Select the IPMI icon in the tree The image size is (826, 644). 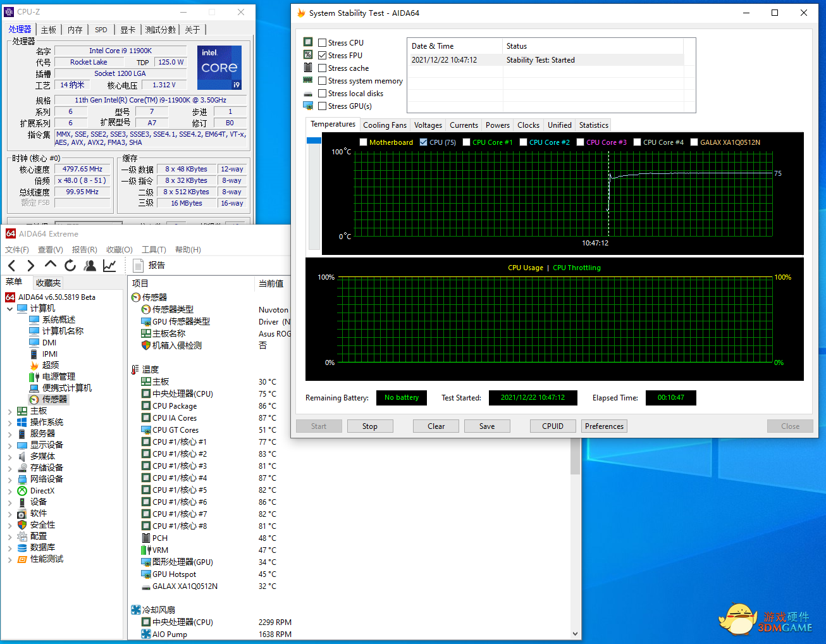coord(34,354)
